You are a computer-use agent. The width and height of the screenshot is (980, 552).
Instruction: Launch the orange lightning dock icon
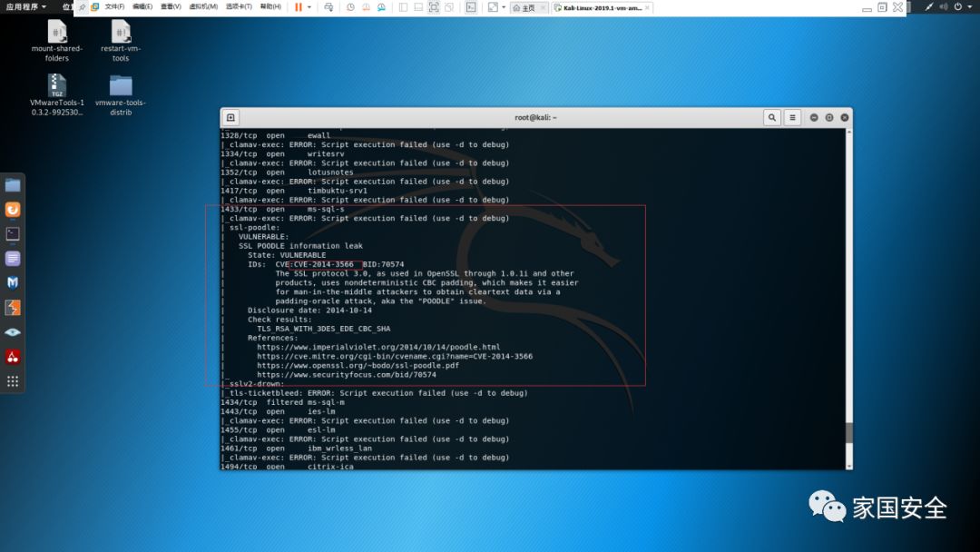click(x=13, y=308)
